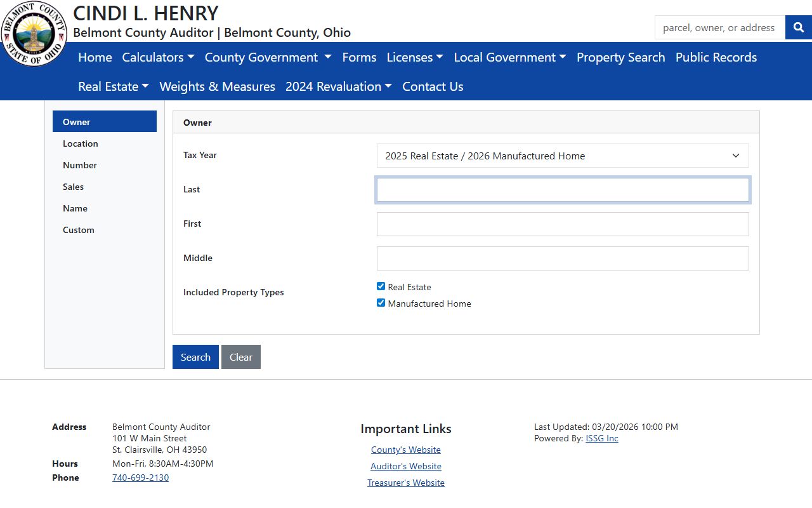Screen dimensions: 812x508
Task: Open the Licenses dropdown menu
Action: coord(415,57)
